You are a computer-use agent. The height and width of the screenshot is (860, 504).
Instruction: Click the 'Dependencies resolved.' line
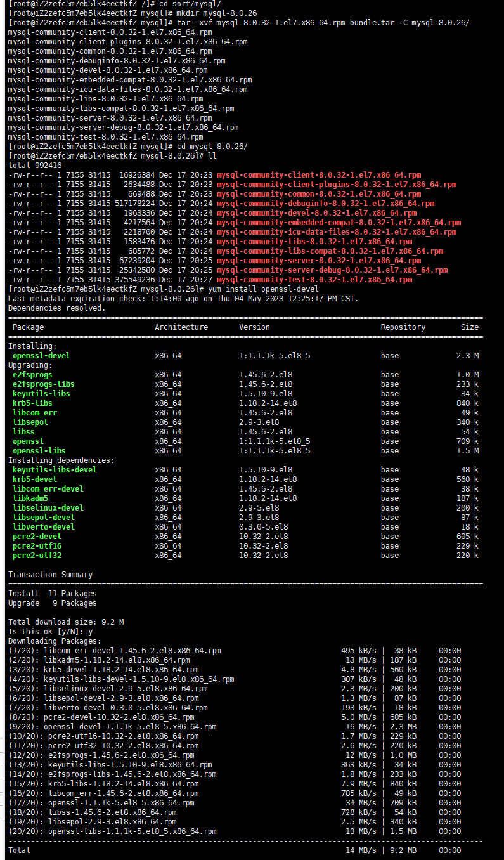click(x=57, y=308)
